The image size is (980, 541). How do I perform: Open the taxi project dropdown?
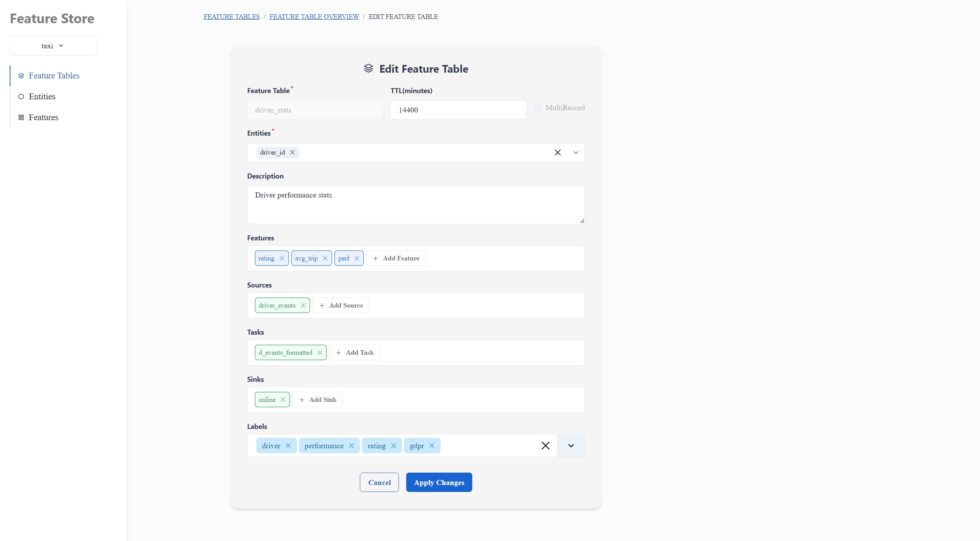pyautogui.click(x=53, y=46)
